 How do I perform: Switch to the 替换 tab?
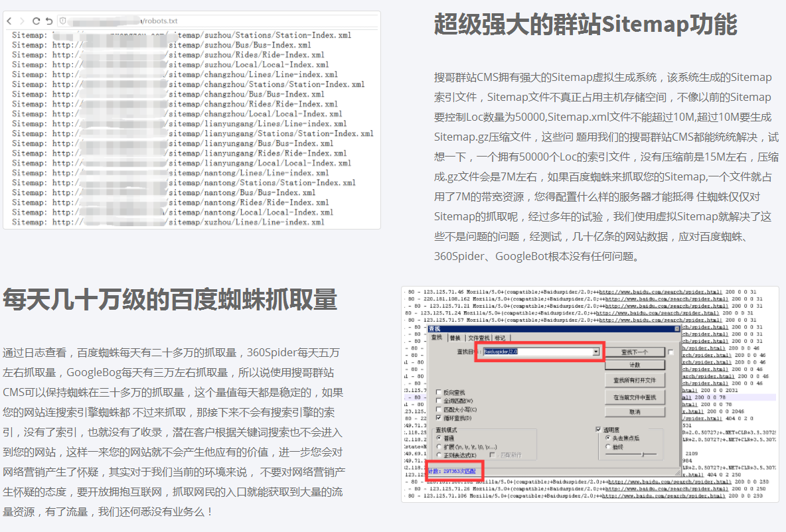[455, 338]
